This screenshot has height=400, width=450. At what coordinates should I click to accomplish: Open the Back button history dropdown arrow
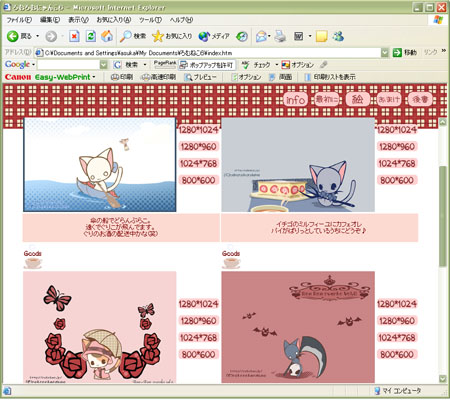click(37, 36)
